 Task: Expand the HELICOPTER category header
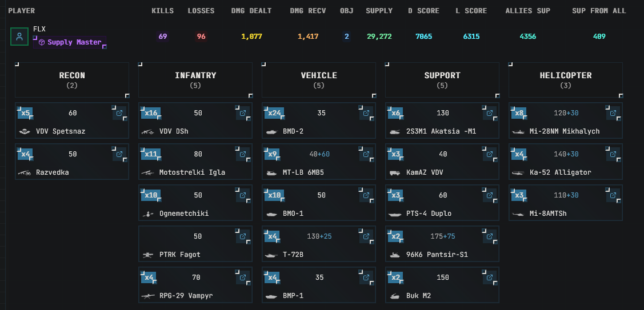[x=566, y=80]
